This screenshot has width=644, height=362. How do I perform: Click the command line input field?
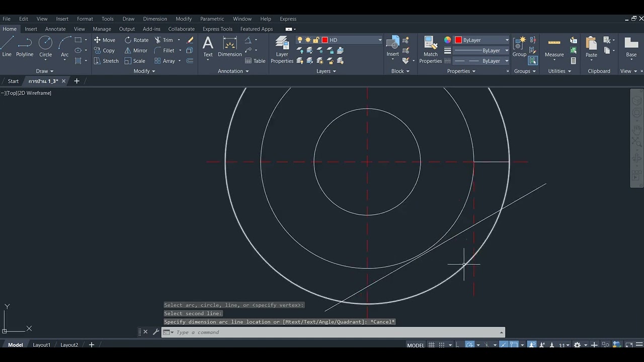pos(336,332)
